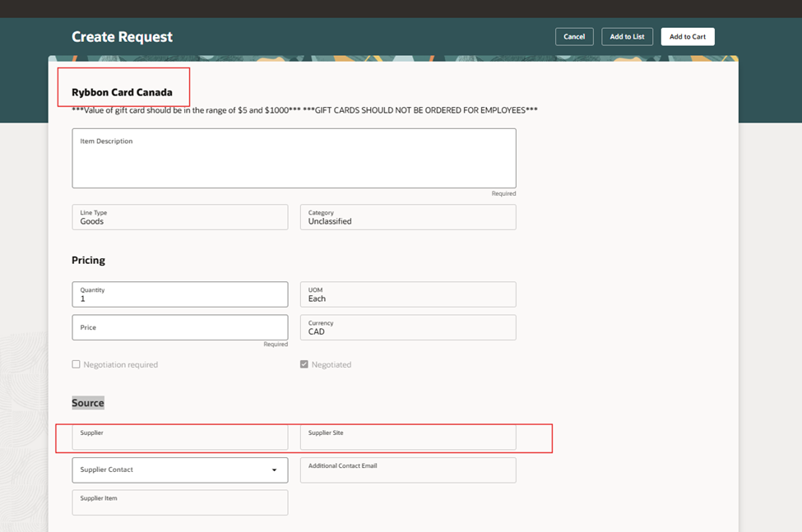The height and width of the screenshot is (532, 802).
Task: Select the Category field
Action: 408,217
